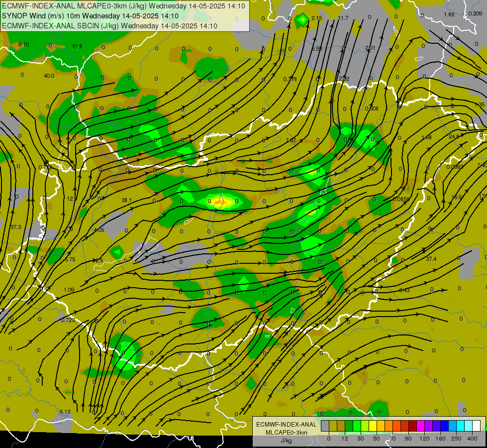
Task: Click the map value 0.0993
Action: point(455,167)
